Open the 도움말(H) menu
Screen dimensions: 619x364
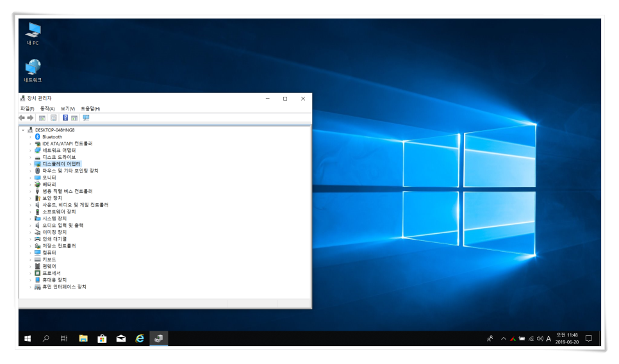[90, 108]
